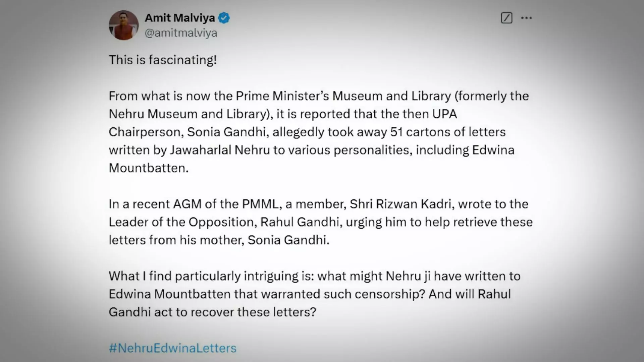Click the phrase 'warranted such censorship?'
The width and height of the screenshot is (644, 362).
[343, 294]
